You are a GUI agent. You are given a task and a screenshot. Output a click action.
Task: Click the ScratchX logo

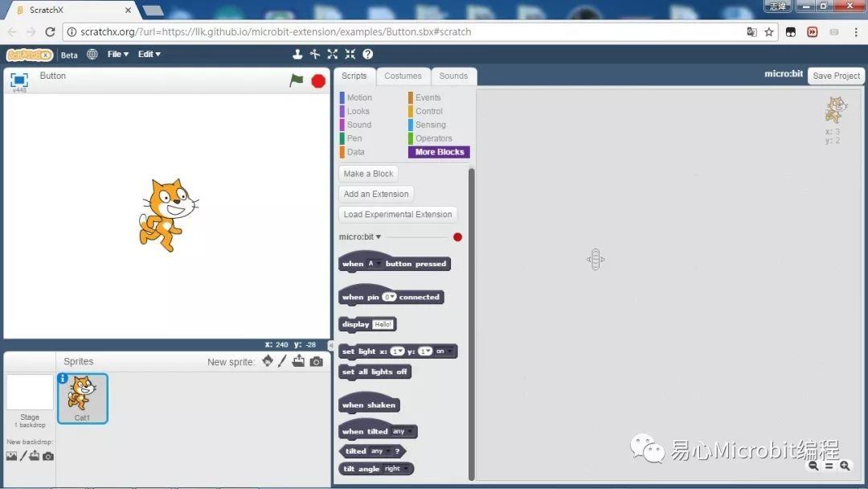[30, 55]
